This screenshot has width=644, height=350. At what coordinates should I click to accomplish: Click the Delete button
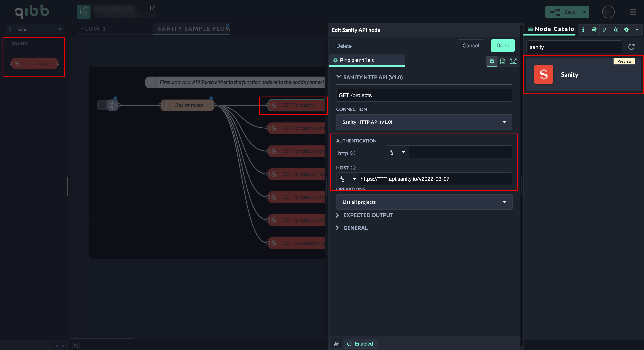tap(344, 46)
